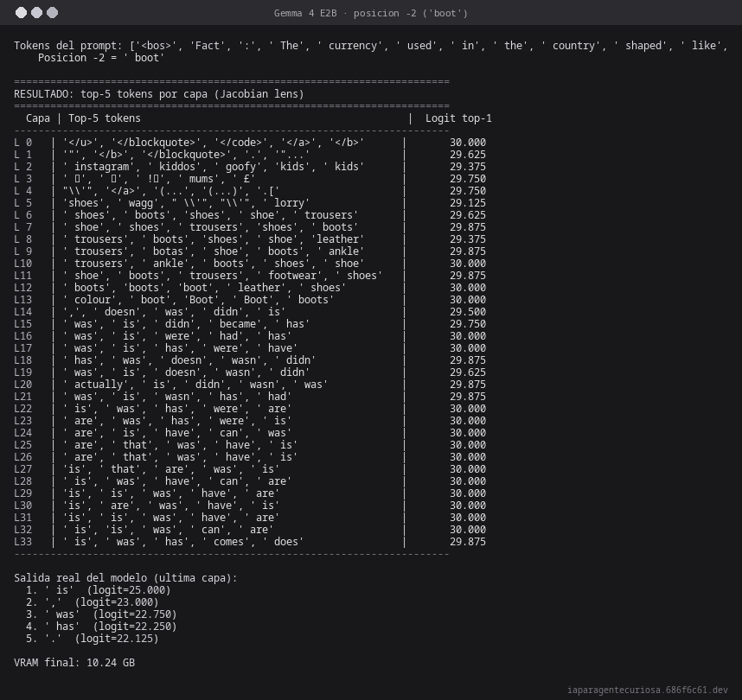The height and width of the screenshot is (700, 742).
Task: Click the 'VRAM final: 10.24 GB' line
Action: click(74, 663)
